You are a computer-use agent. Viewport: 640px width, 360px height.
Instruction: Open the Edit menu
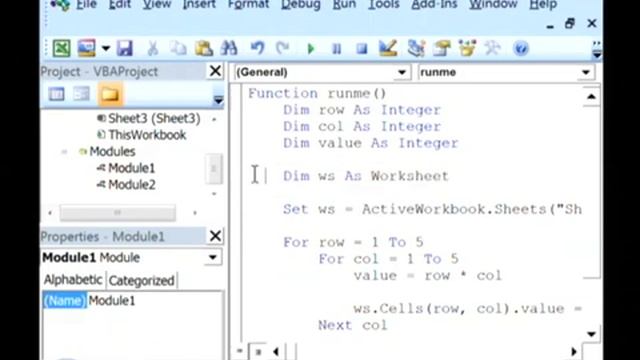click(120, 4)
